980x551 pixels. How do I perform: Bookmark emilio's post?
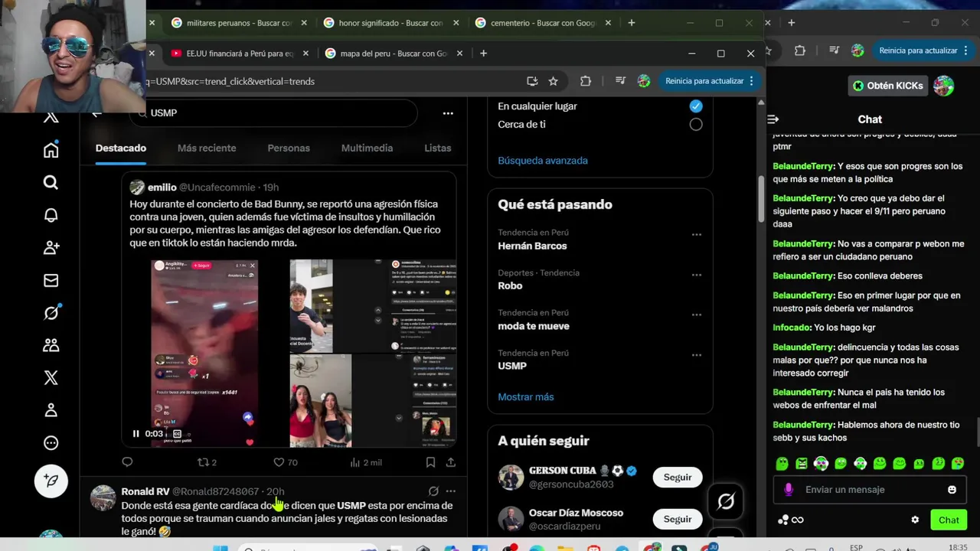430,462
